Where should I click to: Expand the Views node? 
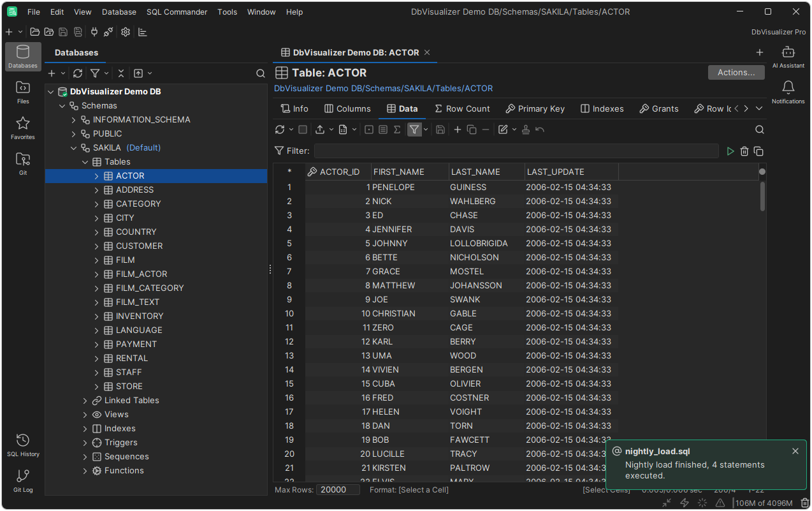pyautogui.click(x=85, y=415)
